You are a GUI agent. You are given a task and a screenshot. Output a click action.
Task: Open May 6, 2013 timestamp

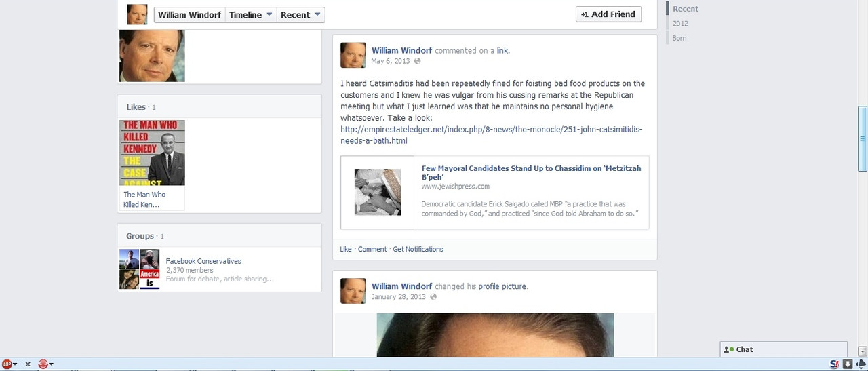click(x=391, y=61)
